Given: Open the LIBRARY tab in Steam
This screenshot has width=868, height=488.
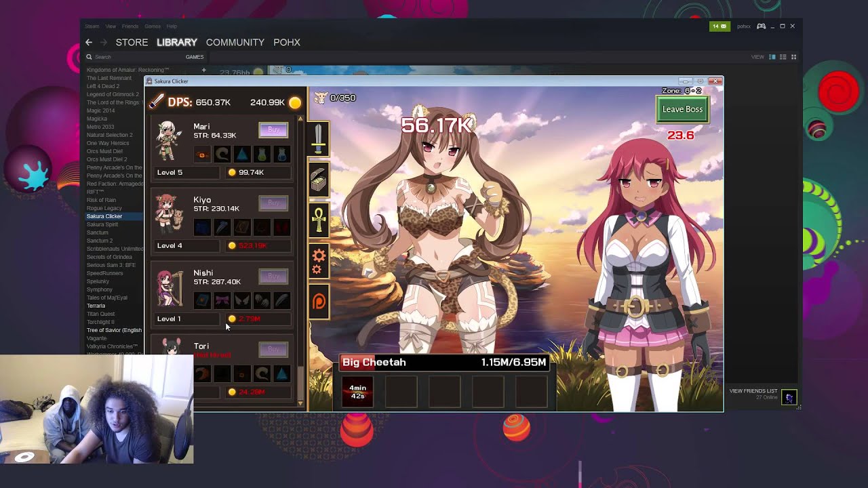Looking at the screenshot, I should point(177,42).
